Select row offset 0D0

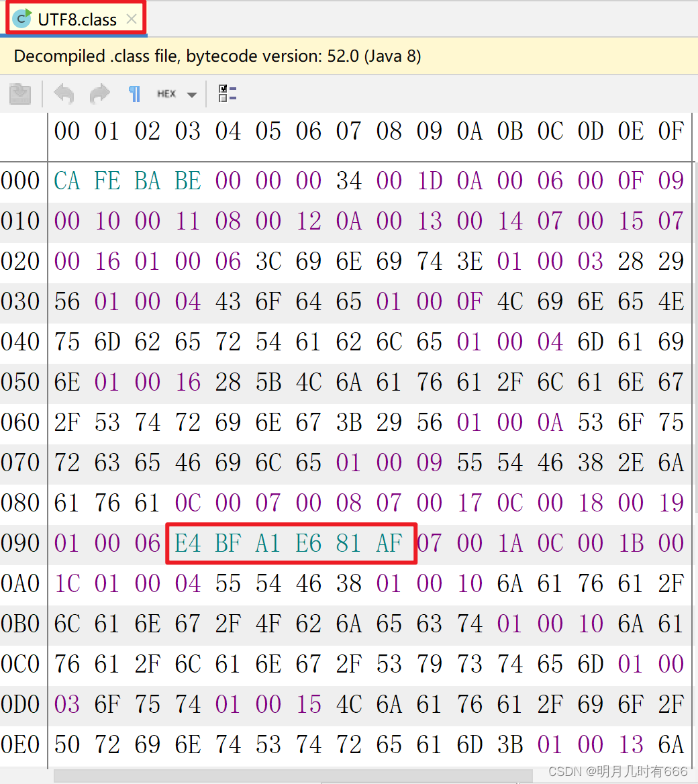(x=20, y=705)
